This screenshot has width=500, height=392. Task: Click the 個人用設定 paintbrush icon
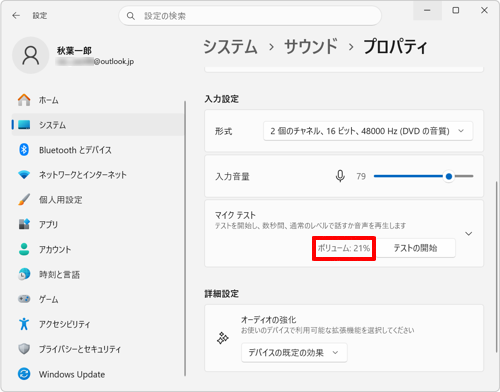coord(24,199)
